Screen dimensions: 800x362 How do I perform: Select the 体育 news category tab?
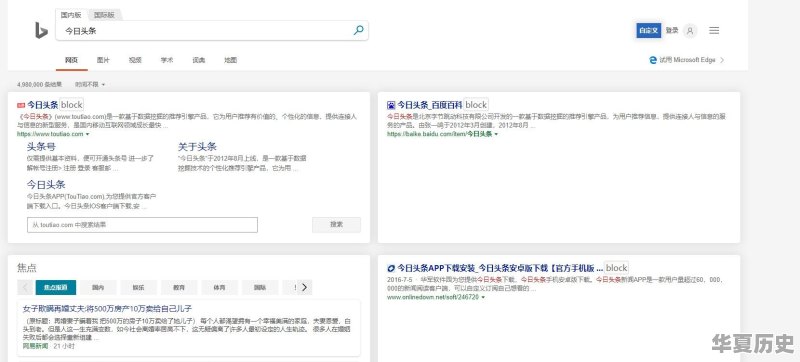(219, 287)
